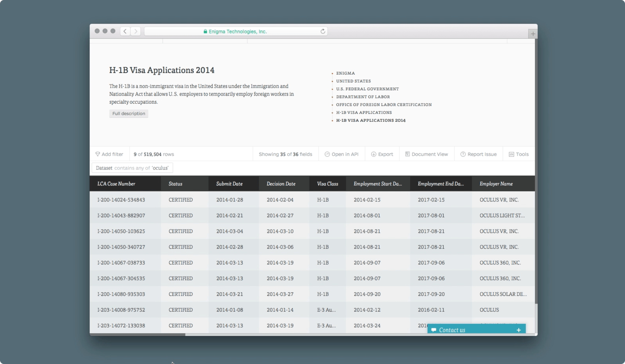Click the horizontal scrollbar below the table
This screenshot has height=364, width=625.
pos(137,334)
